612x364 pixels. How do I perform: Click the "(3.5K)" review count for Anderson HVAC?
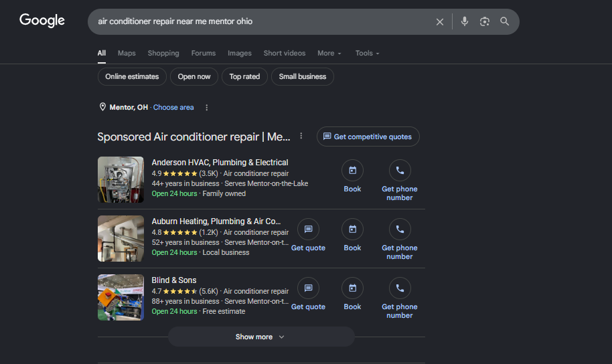tap(208, 173)
